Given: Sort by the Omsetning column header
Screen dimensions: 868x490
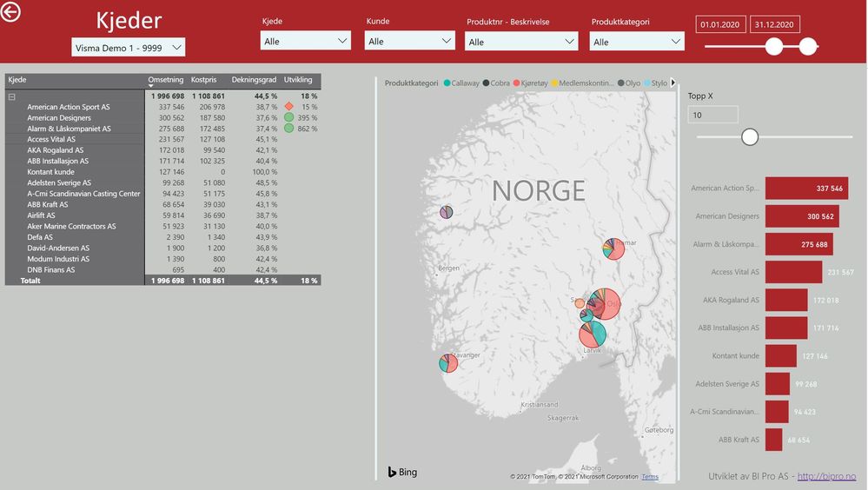Looking at the screenshot, I should [x=165, y=80].
